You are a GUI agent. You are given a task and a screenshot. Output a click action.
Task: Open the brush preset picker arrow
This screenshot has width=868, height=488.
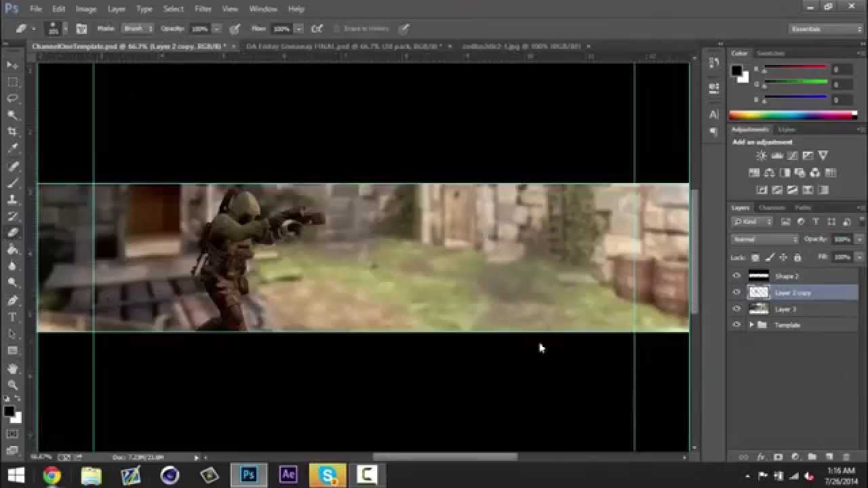65,29
